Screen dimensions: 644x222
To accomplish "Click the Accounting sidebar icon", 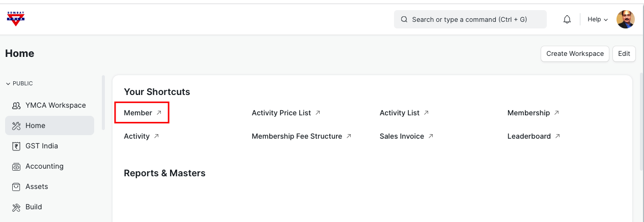I will point(16,167).
